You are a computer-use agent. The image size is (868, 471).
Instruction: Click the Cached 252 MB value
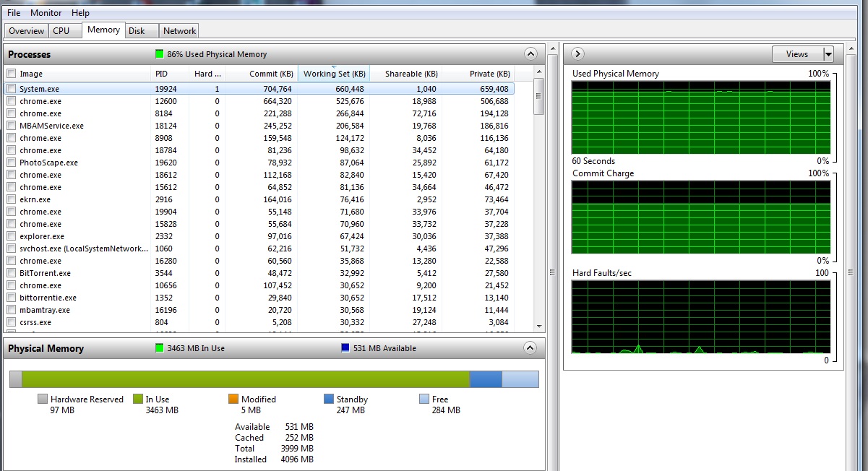coord(300,438)
